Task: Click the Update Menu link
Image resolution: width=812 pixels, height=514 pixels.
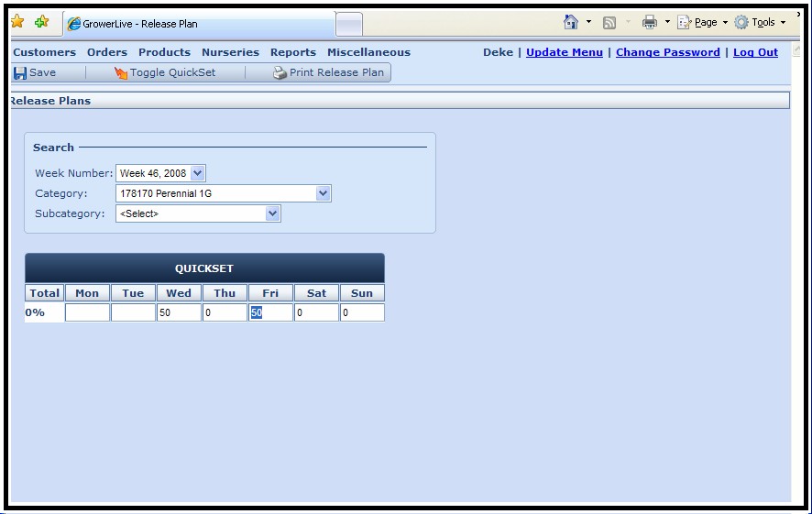Action: click(x=564, y=52)
